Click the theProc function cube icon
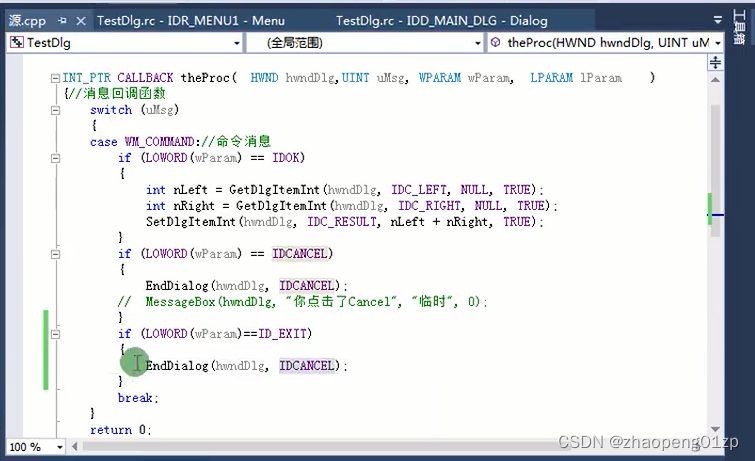 495,42
